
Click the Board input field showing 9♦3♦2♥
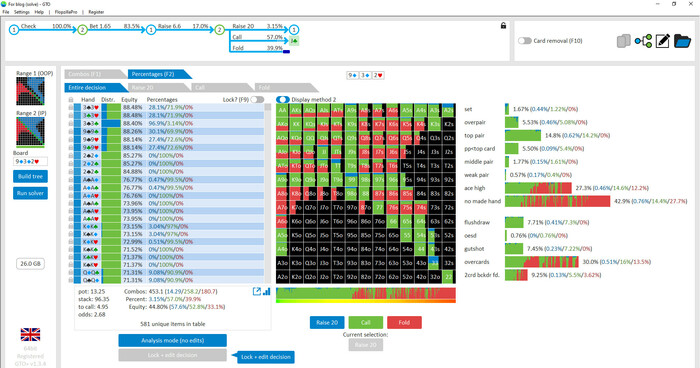pyautogui.click(x=30, y=161)
